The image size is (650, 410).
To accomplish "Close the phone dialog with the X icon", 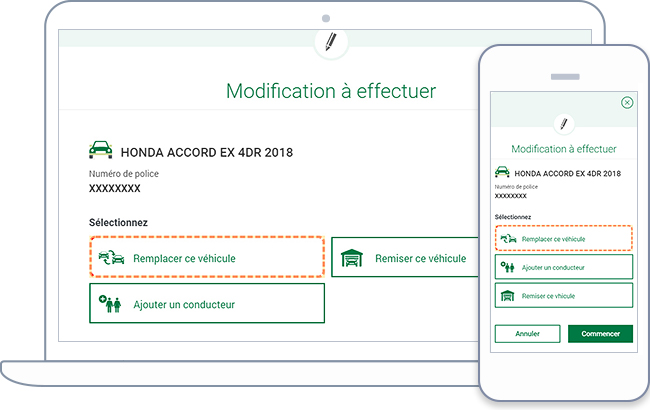I will [627, 102].
